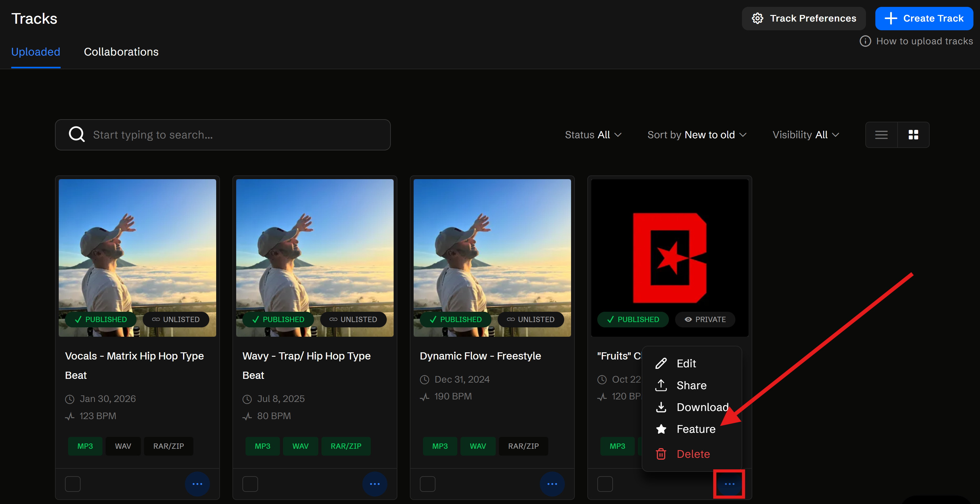Switch to list view layout
Screen dimensions: 980x504
tap(881, 135)
